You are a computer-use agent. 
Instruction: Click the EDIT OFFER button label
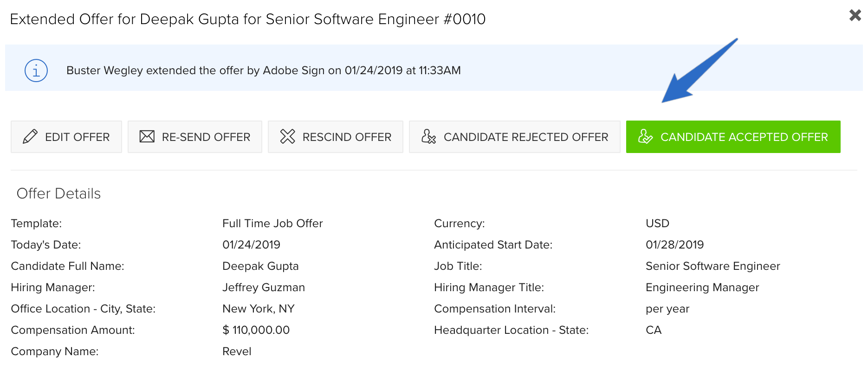pyautogui.click(x=78, y=137)
